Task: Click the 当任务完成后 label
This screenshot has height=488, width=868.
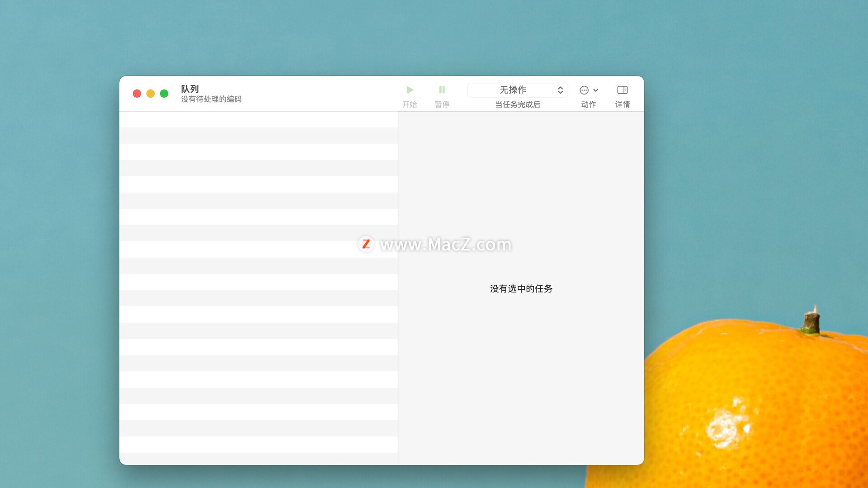Action: point(517,104)
